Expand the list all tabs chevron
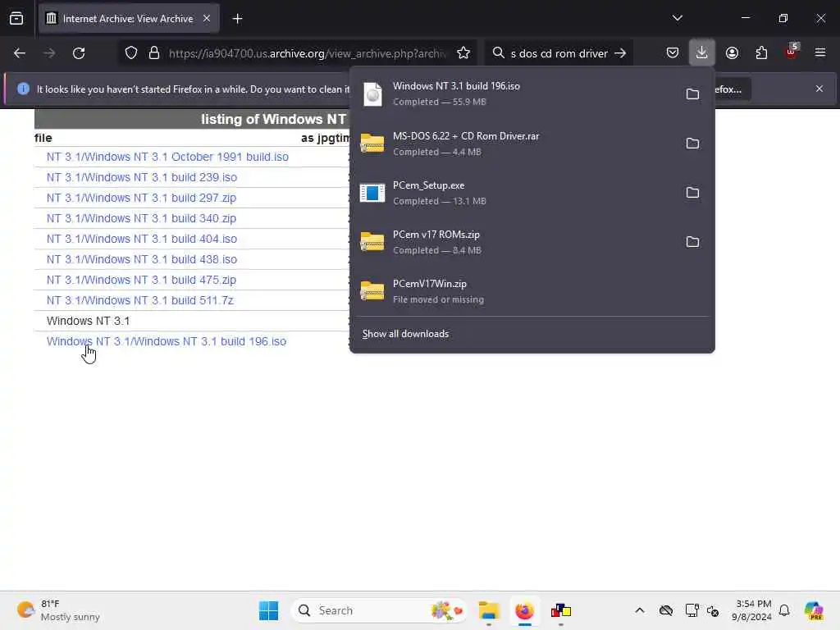This screenshot has height=630, width=840. tap(677, 18)
